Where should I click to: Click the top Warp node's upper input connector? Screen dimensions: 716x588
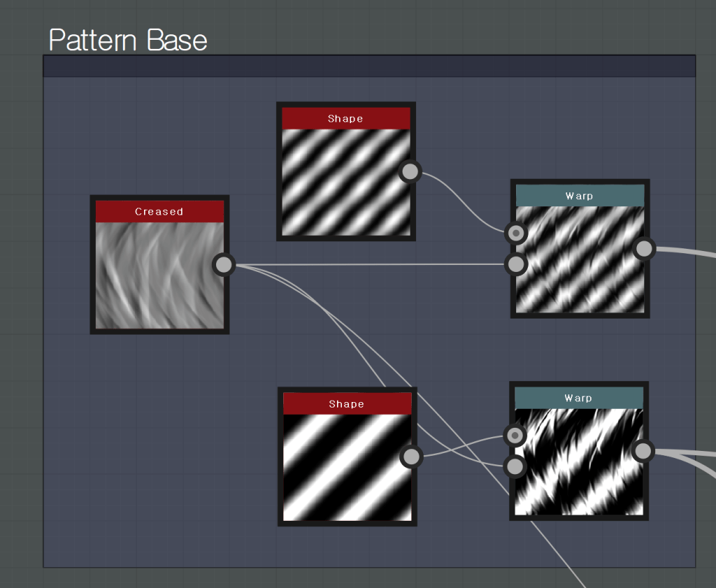pyautogui.click(x=516, y=232)
